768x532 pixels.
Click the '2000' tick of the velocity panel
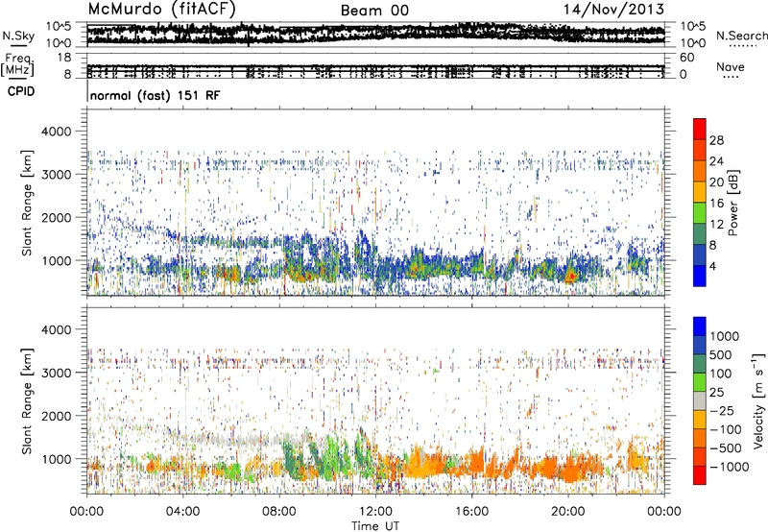click(57, 416)
